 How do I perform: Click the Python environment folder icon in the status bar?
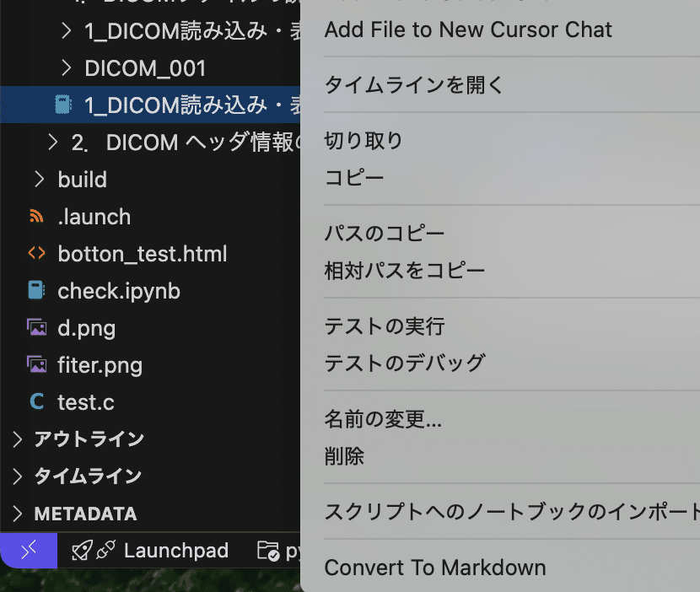(x=271, y=550)
